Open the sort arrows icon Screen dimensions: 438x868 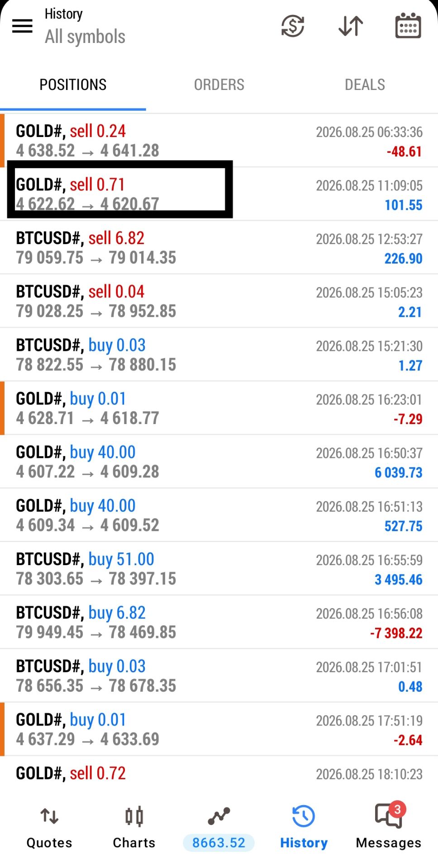coord(351,26)
